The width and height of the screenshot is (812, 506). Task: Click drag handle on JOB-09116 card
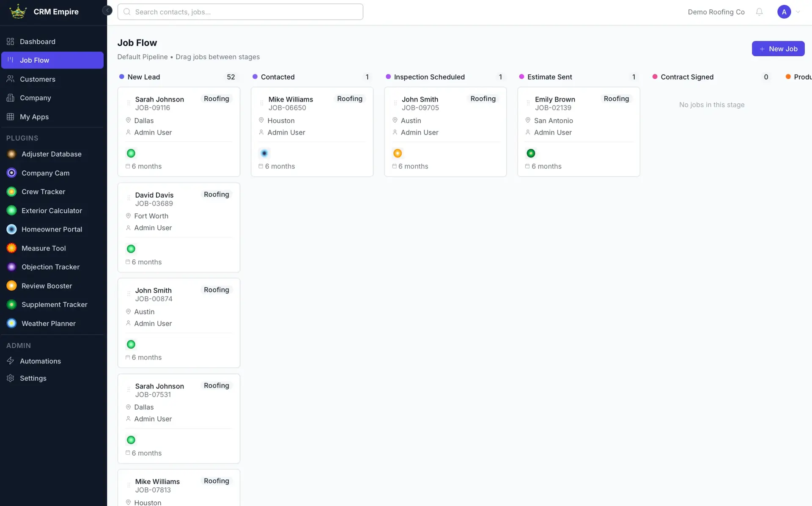[129, 103]
